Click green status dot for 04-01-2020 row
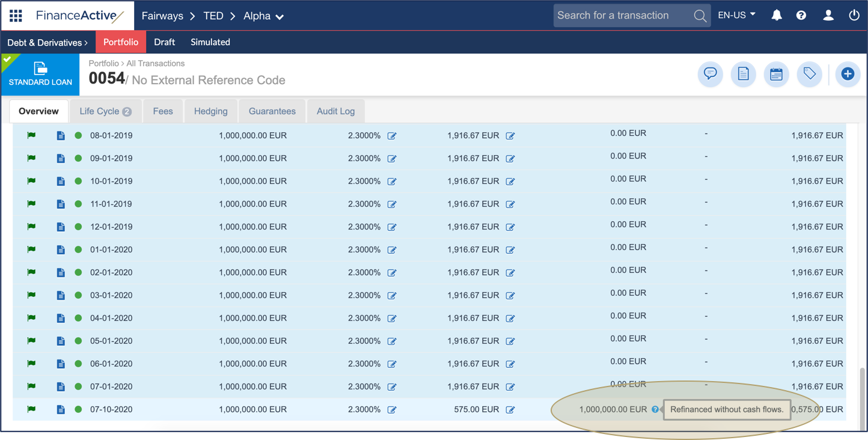The height and width of the screenshot is (440, 868). click(x=78, y=318)
